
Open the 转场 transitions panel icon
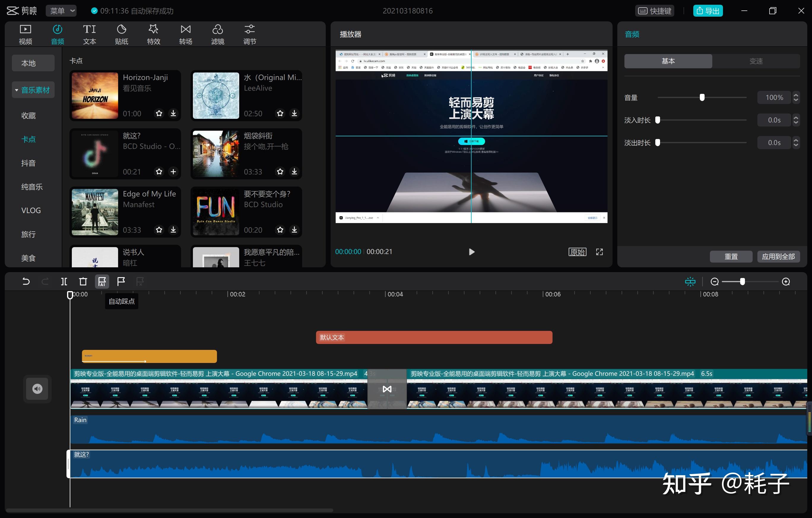click(185, 34)
